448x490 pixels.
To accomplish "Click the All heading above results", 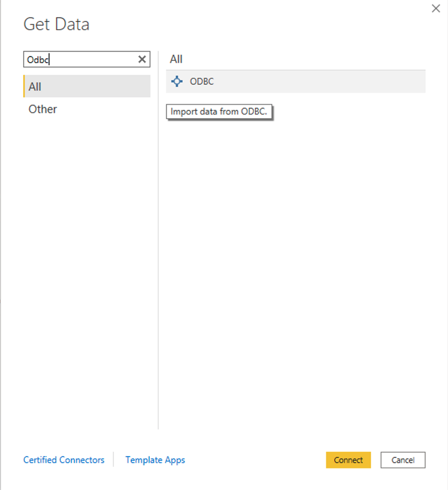I will point(176,59).
